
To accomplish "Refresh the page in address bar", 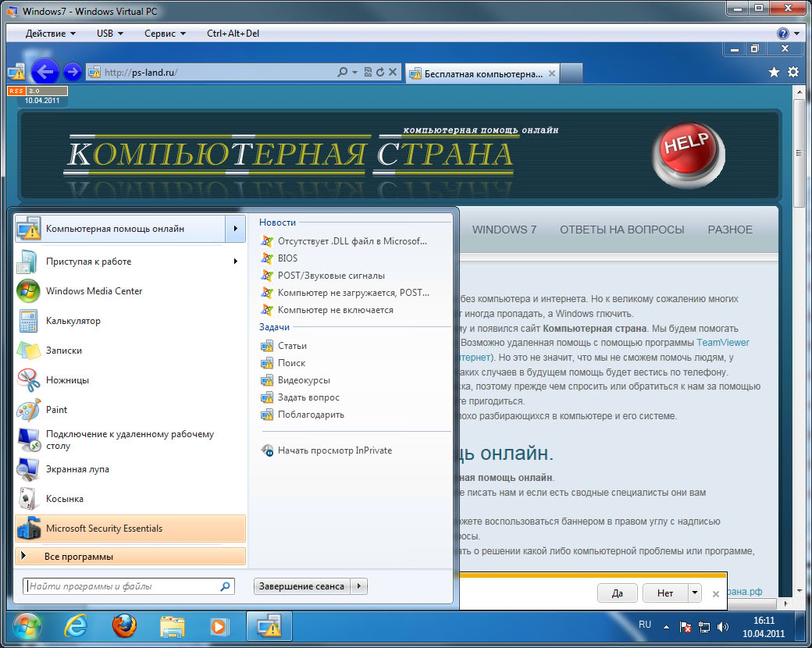I will [380, 72].
